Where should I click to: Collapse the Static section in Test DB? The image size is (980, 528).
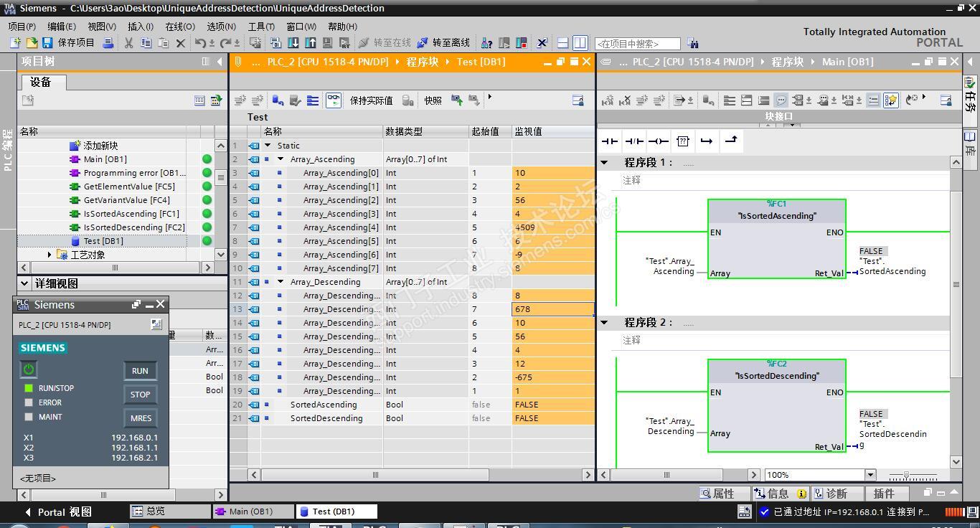(x=268, y=146)
